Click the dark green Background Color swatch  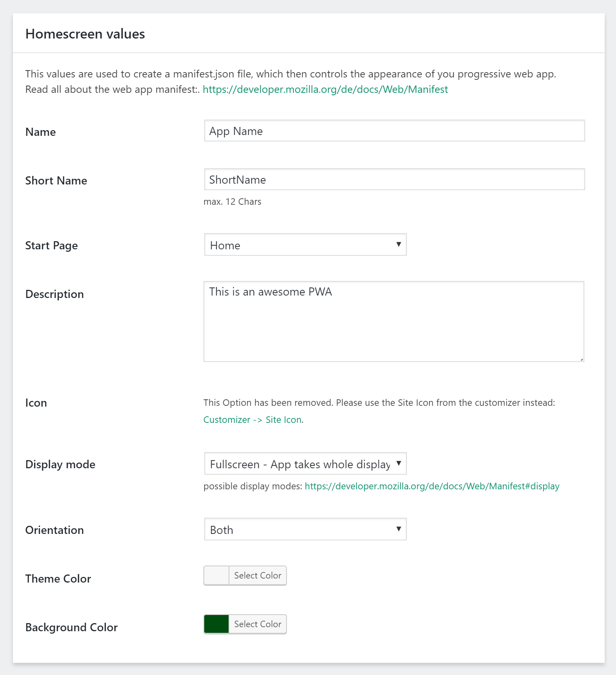click(x=216, y=624)
